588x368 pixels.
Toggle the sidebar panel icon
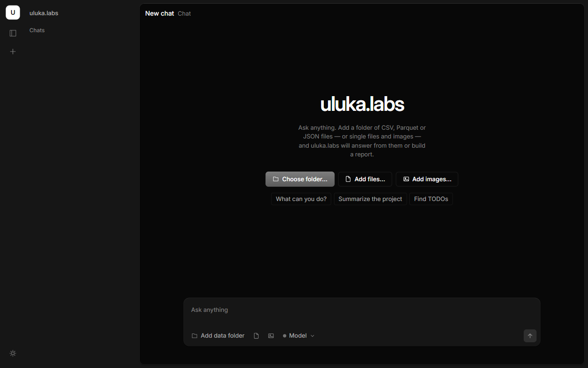[13, 33]
